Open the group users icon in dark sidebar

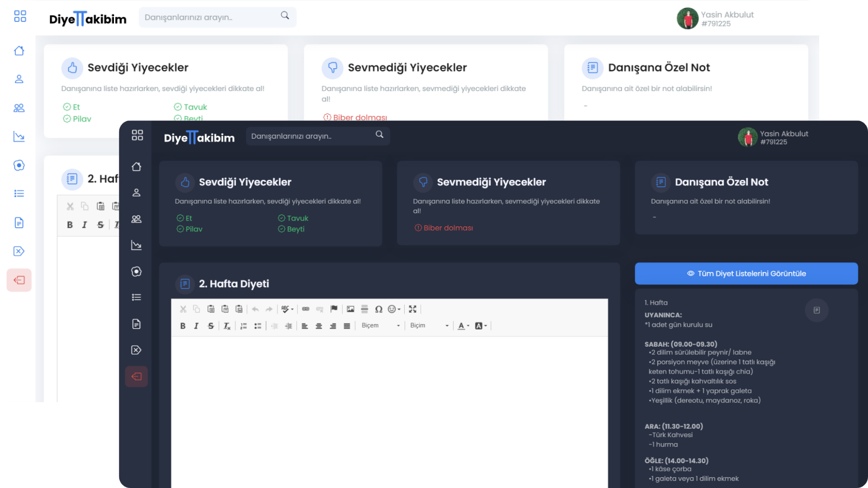[136, 219]
